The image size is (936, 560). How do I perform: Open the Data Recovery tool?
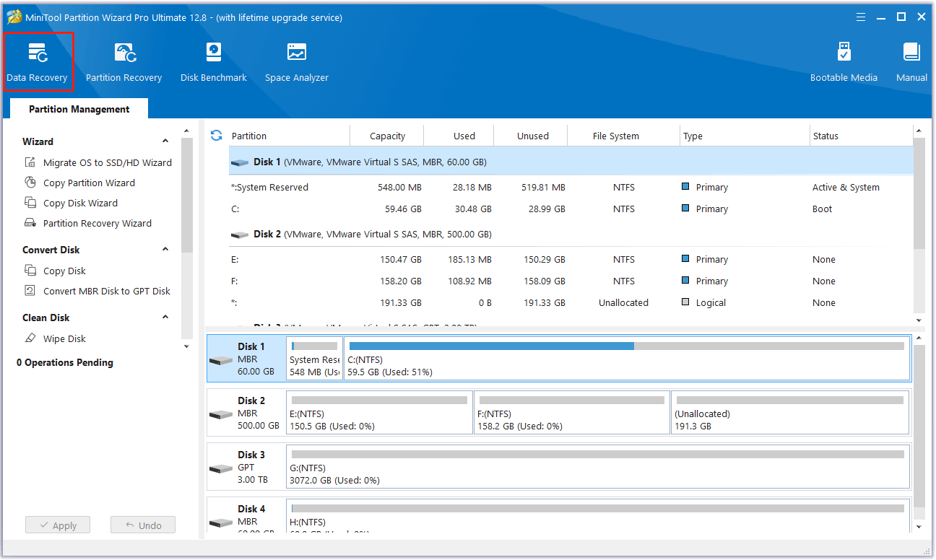38,62
